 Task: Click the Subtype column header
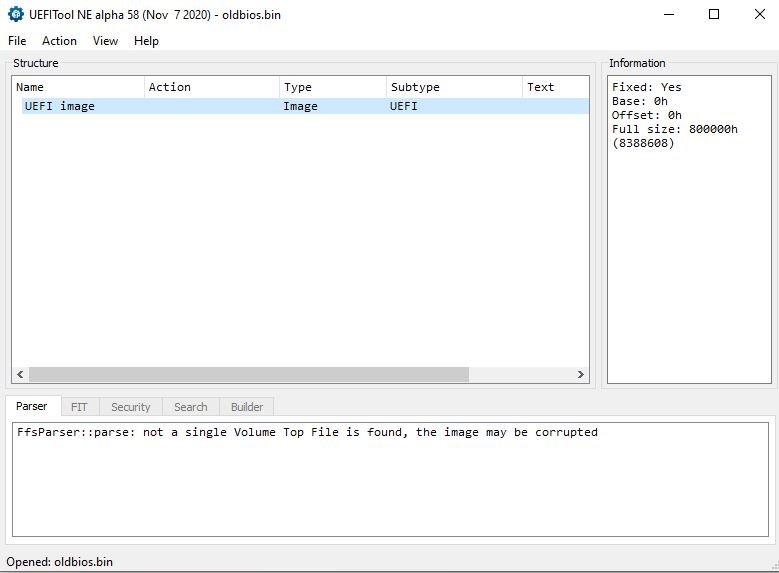(454, 87)
